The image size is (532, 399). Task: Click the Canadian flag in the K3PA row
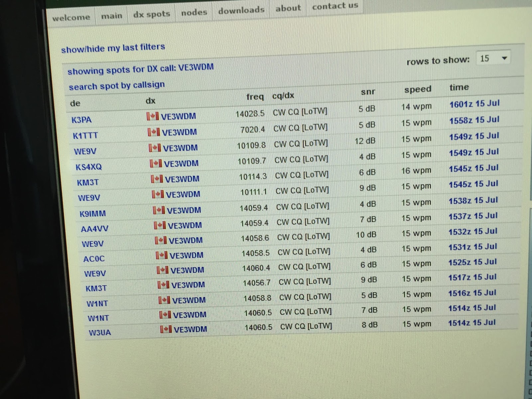(x=152, y=116)
